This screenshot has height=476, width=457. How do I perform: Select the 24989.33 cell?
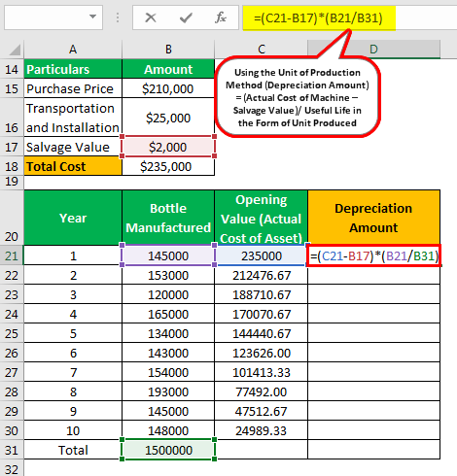(x=262, y=430)
